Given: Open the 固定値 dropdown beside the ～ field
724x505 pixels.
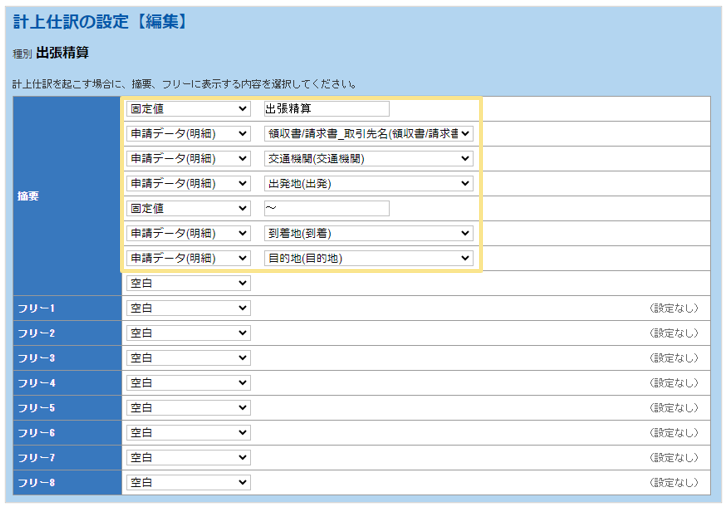Looking at the screenshot, I should pyautogui.click(x=188, y=208).
